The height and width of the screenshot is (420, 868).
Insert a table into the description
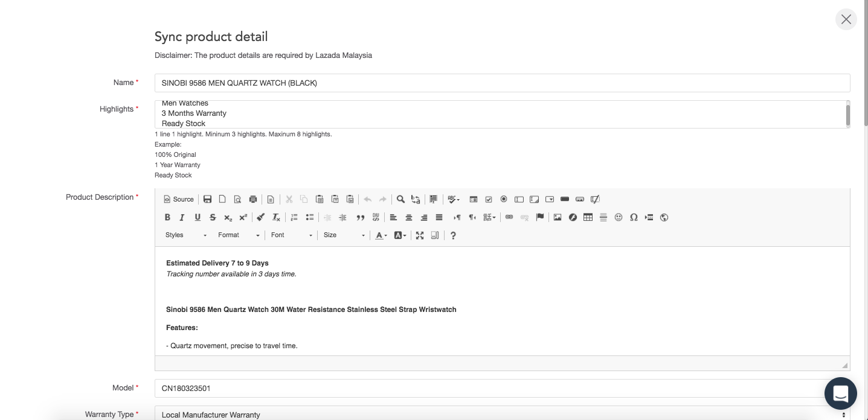[x=588, y=217]
